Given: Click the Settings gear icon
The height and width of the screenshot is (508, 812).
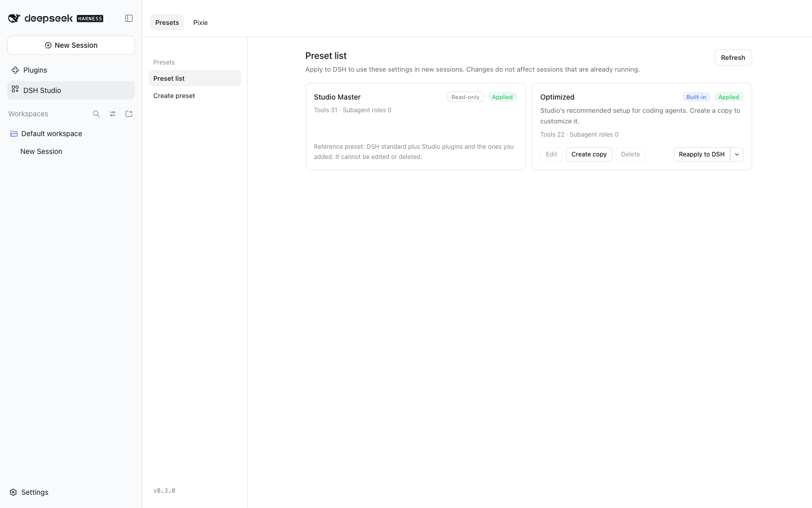Looking at the screenshot, I should tap(13, 492).
